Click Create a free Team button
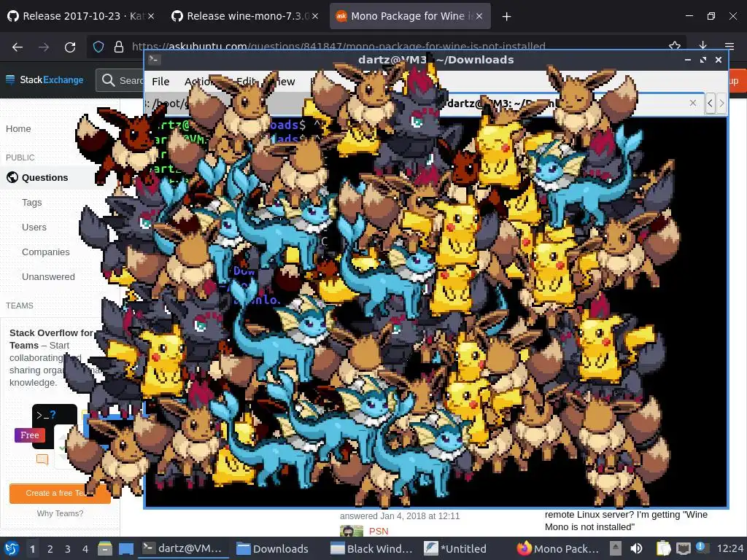 tap(60, 494)
